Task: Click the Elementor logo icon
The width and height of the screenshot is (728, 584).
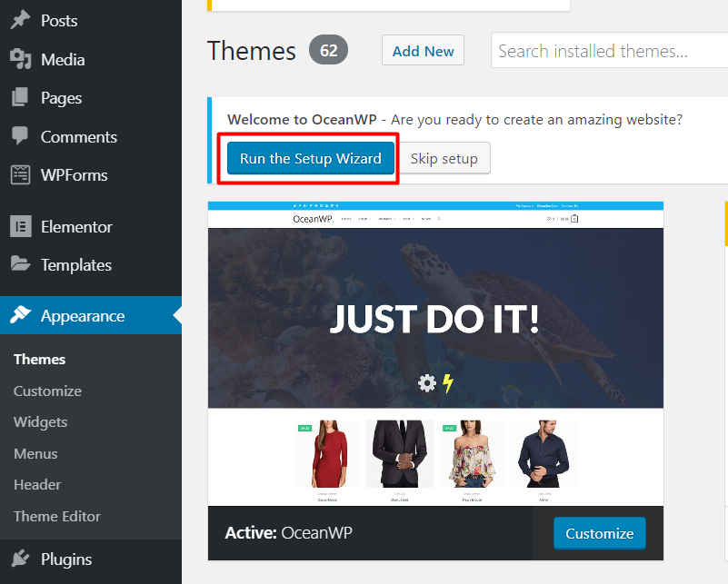Action: pos(20,226)
